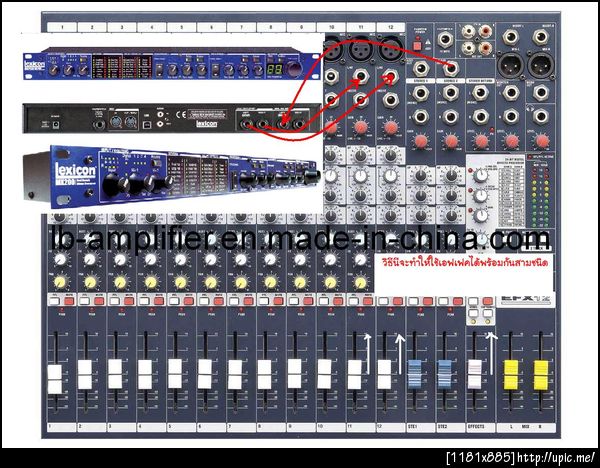Turn the channel 12 red gain knob
Viewport: 600px width, 468px height.
click(390, 127)
